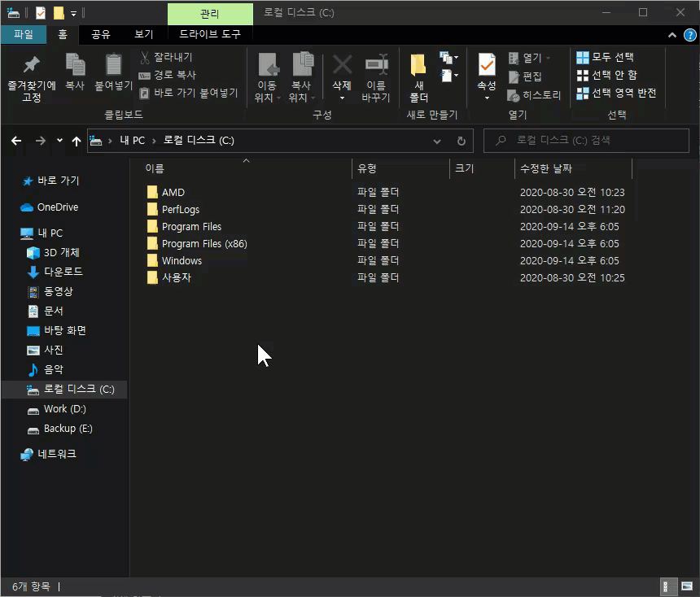
Task: Click the Back navigation arrow
Action: click(16, 141)
